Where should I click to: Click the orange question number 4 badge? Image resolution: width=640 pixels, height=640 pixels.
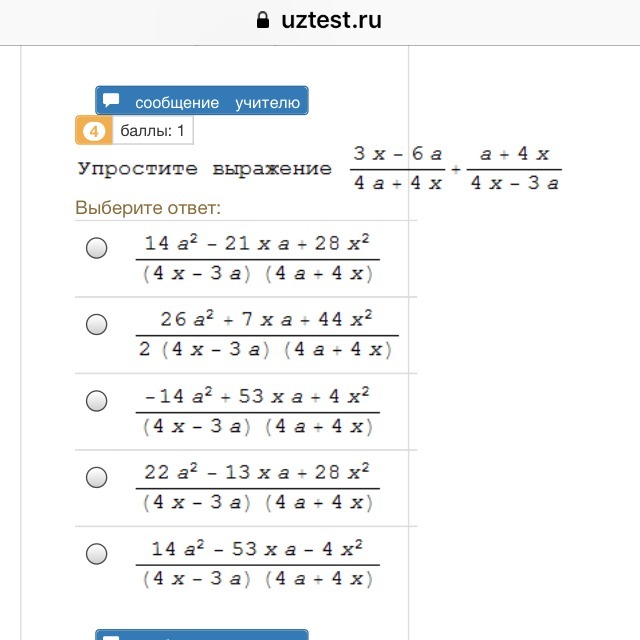(94, 131)
